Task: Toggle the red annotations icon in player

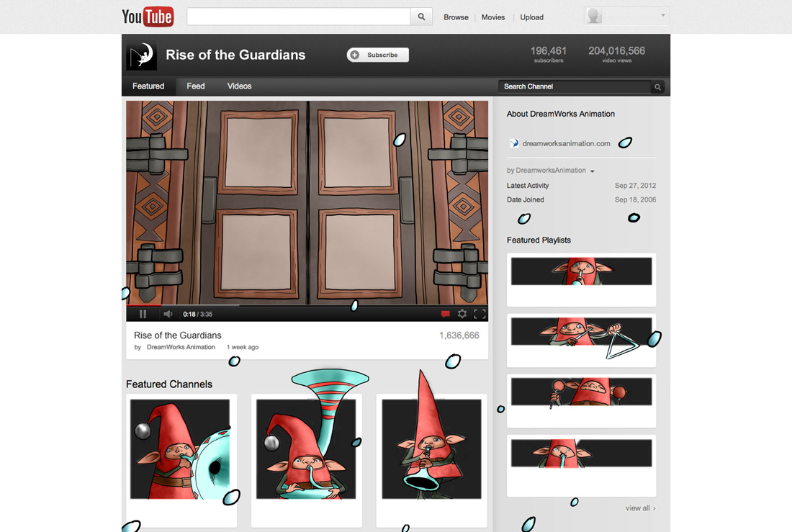Action: 446,314
